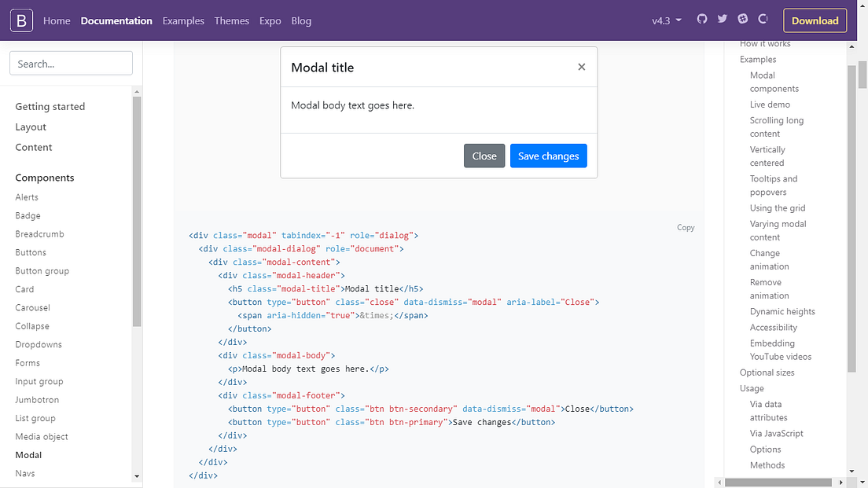This screenshot has height=488, width=868.
Task: Click the Download button
Action: coord(815,20)
